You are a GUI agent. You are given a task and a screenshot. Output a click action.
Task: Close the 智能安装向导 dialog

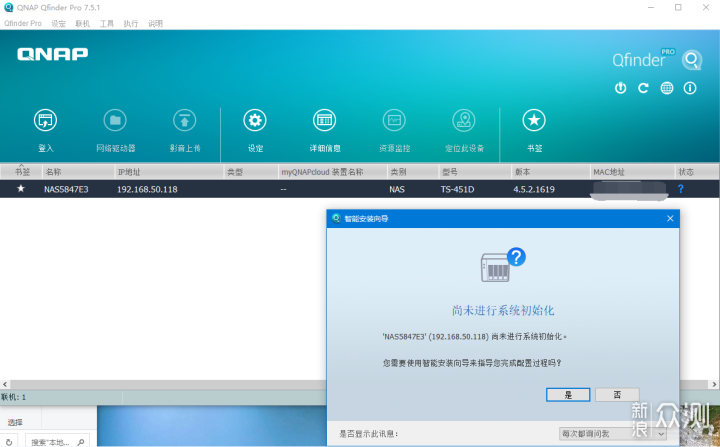670,219
